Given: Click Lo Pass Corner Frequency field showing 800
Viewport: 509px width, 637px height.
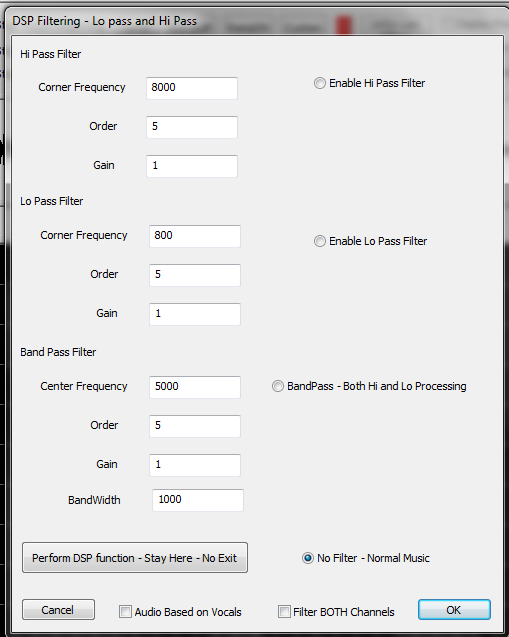Looking at the screenshot, I should click(x=195, y=236).
